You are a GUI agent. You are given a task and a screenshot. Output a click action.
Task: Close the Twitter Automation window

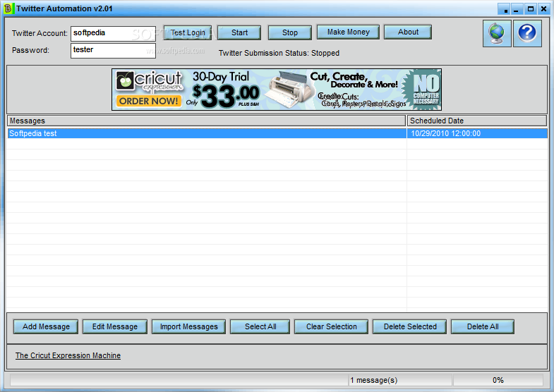[x=543, y=9]
